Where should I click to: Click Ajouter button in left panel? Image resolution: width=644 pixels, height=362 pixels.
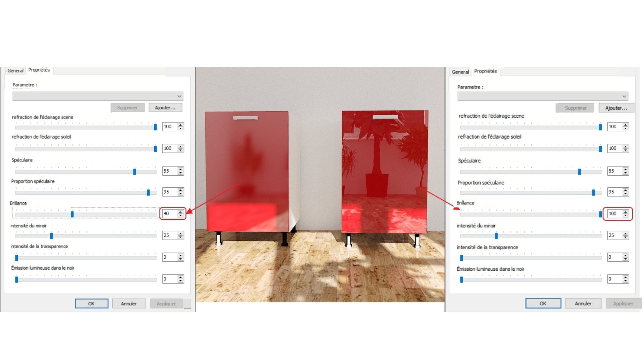pyautogui.click(x=165, y=108)
